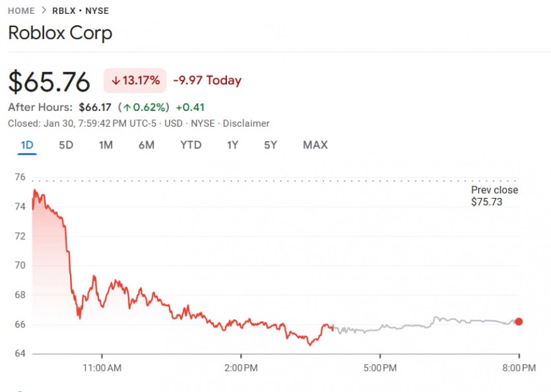The width and height of the screenshot is (551, 392).
Task: Click the breadcrumb chevron separator
Action: coord(44,11)
